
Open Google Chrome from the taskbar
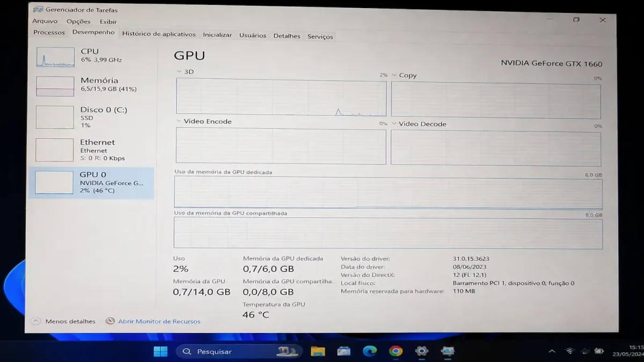(396, 351)
